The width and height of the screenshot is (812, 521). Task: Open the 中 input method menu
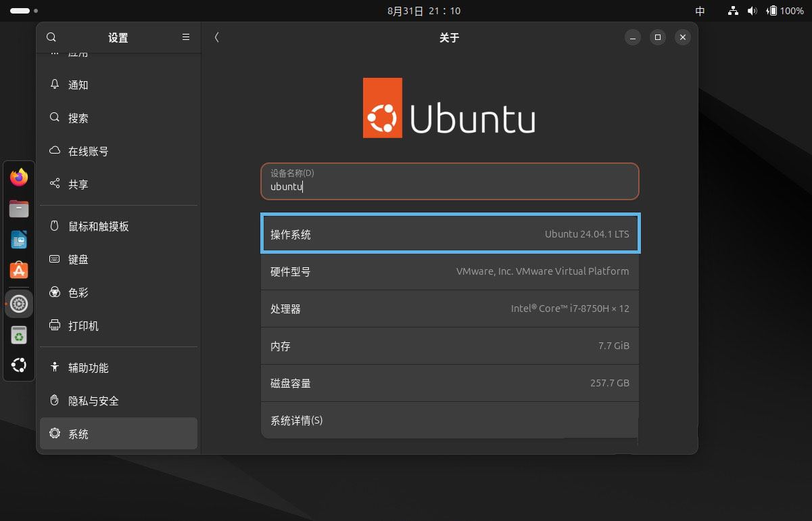click(700, 11)
